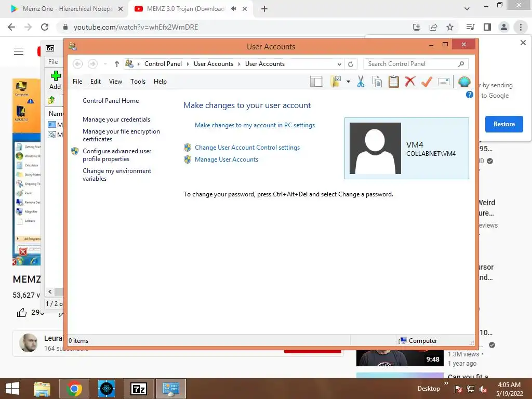Switch to the Memz One Chrome tab

[66, 9]
